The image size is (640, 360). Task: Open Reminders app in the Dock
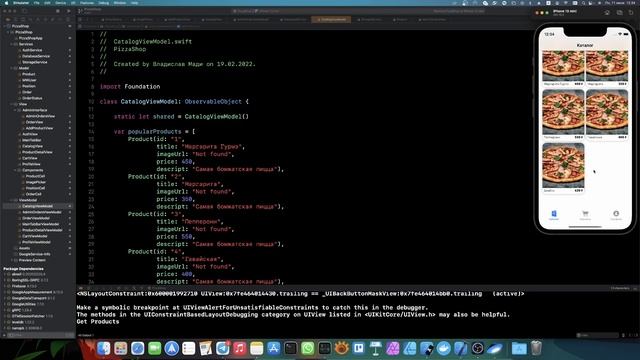click(x=189, y=348)
